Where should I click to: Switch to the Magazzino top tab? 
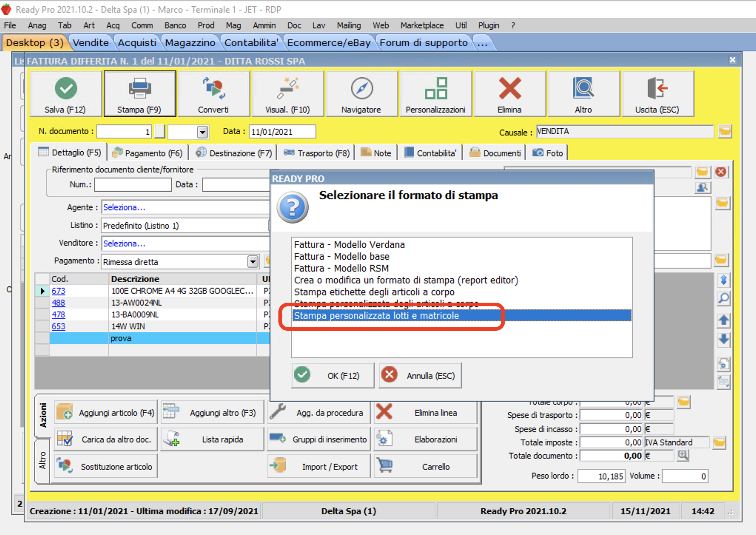click(x=190, y=43)
